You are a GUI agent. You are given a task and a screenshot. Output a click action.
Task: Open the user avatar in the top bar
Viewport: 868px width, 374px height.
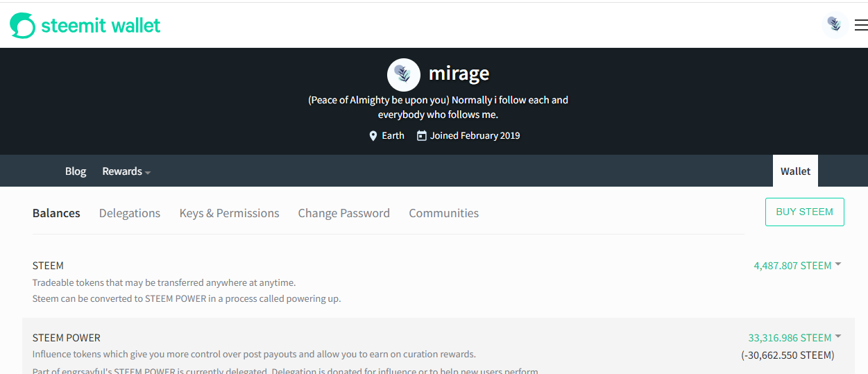click(835, 25)
